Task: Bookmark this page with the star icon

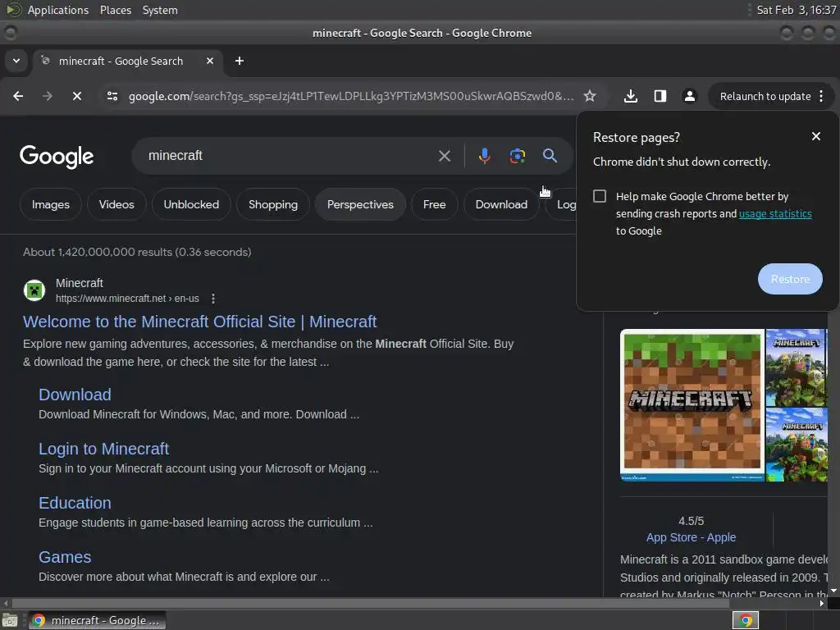Action: 590,96
